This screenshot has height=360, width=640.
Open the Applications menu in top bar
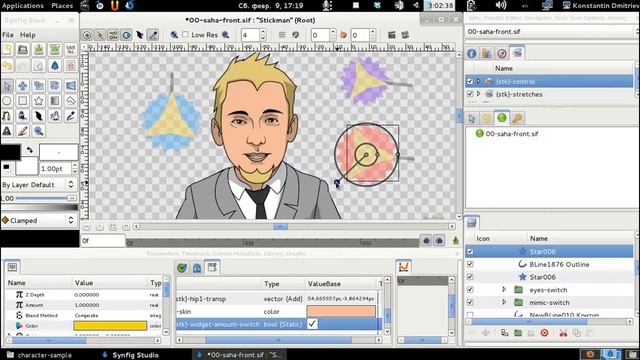click(22, 5)
